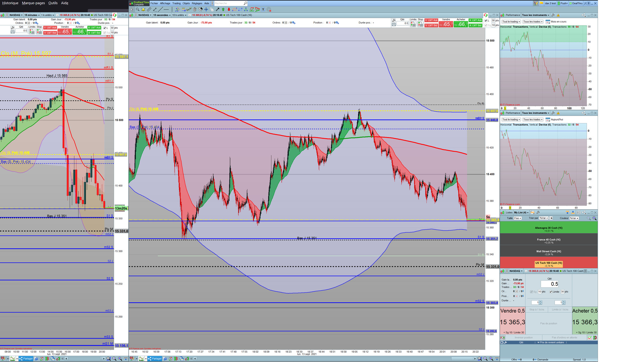Toggle sort order arrow next to Trier par
644x362 pixels.
coord(551,218)
